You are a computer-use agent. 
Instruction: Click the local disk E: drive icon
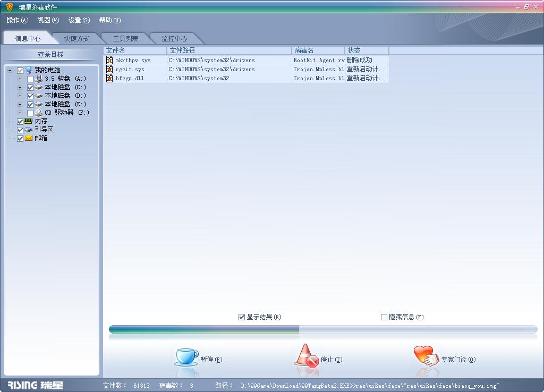(x=38, y=105)
